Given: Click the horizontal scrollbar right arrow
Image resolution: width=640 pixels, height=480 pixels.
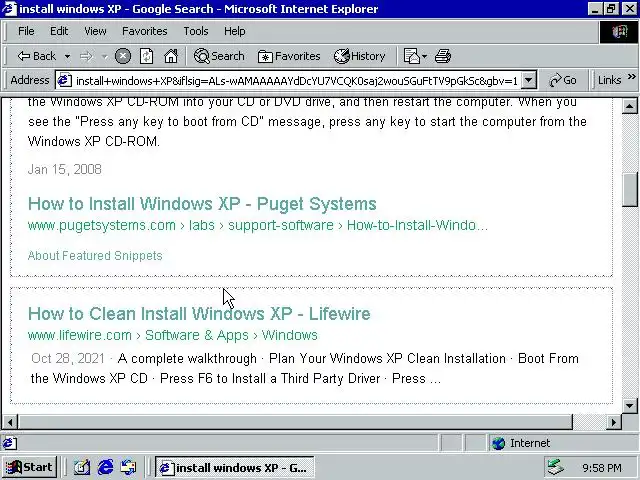Looking at the screenshot, I should click(x=613, y=422).
